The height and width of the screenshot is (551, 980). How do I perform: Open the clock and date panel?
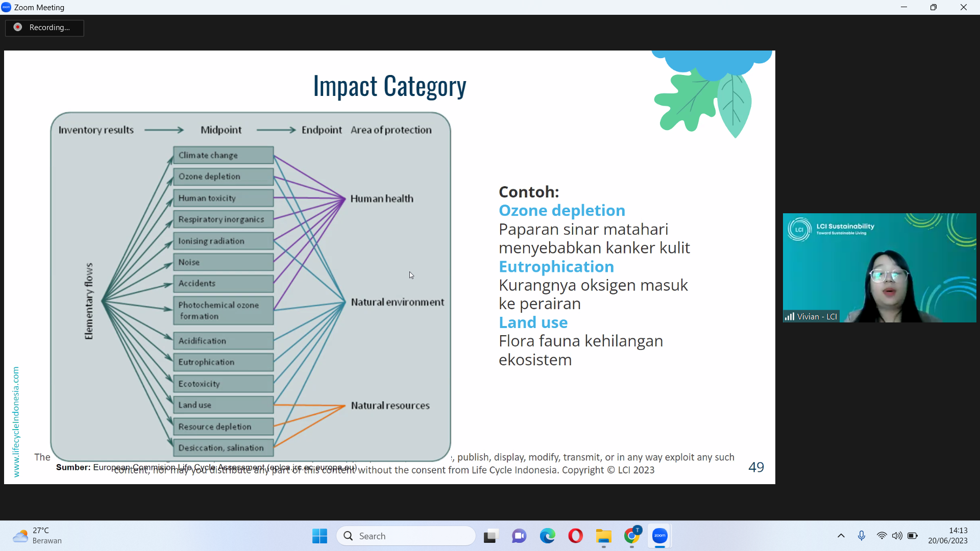[x=947, y=536]
